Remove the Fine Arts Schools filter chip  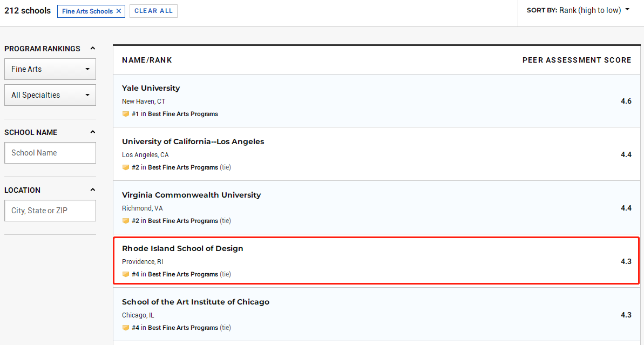[119, 11]
